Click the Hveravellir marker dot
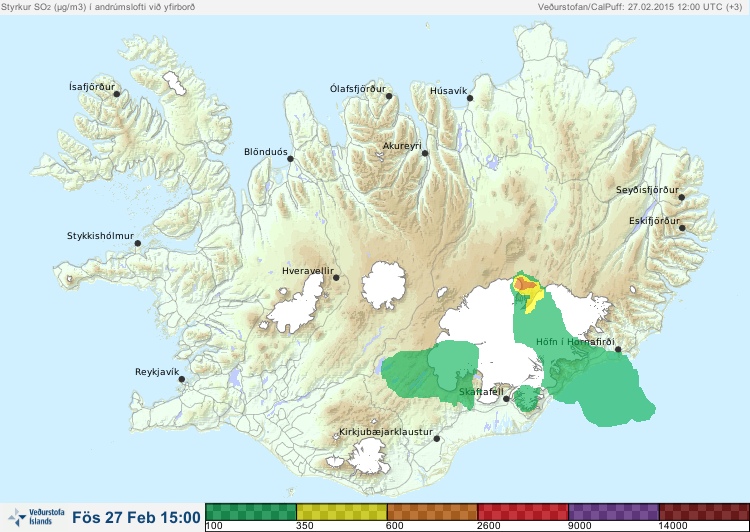This screenshot has width=750, height=532. (x=336, y=277)
